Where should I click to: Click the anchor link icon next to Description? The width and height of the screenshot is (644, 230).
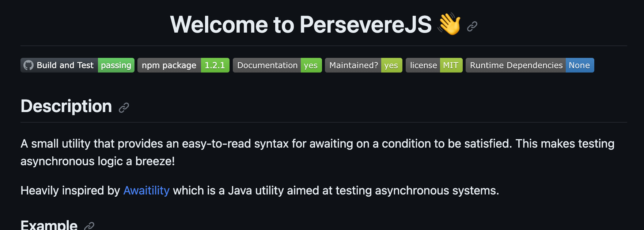tap(124, 108)
